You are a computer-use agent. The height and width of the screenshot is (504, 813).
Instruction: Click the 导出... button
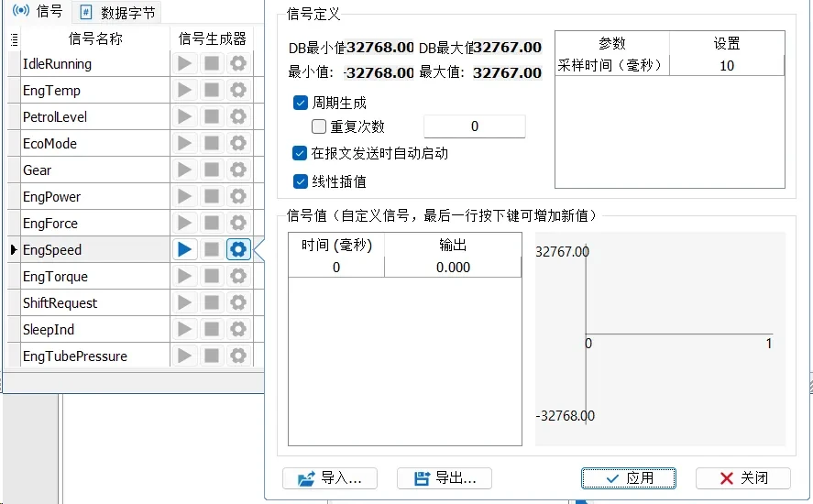[445, 478]
